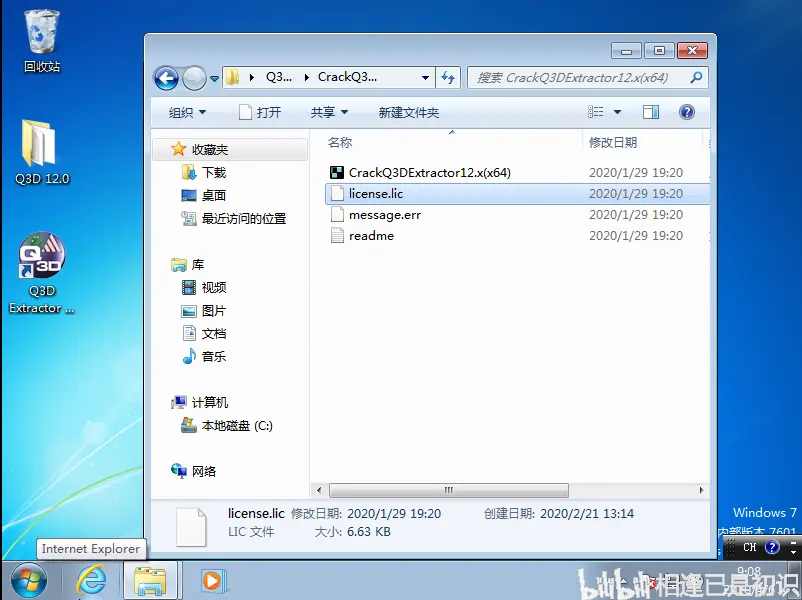Open the 组织 menu
The height and width of the screenshot is (600, 802).
click(187, 113)
